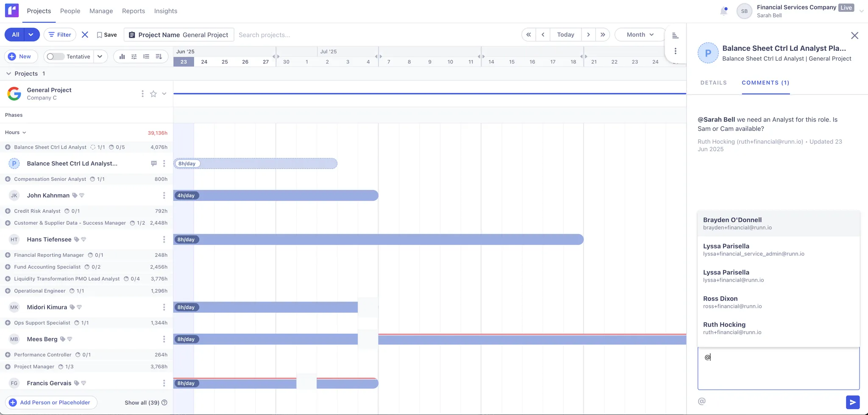This screenshot has height=415, width=868.
Task: Click the sort order icon in toolbar
Action: coord(159,56)
